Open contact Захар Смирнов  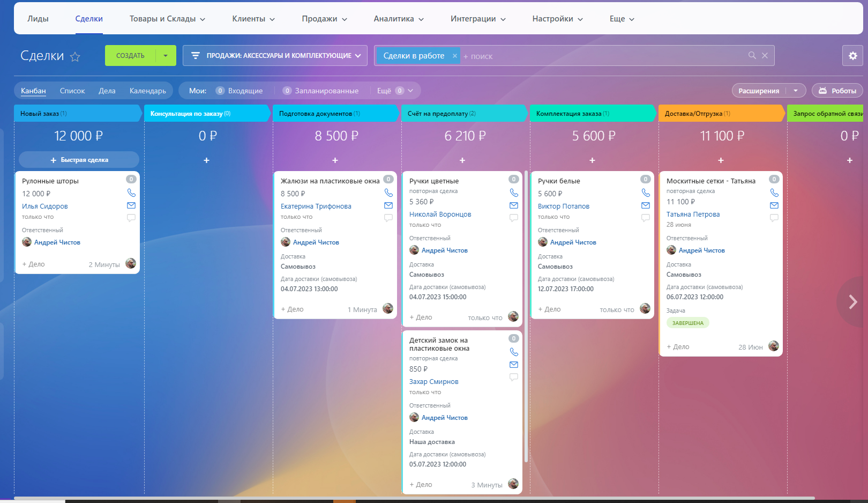click(434, 381)
